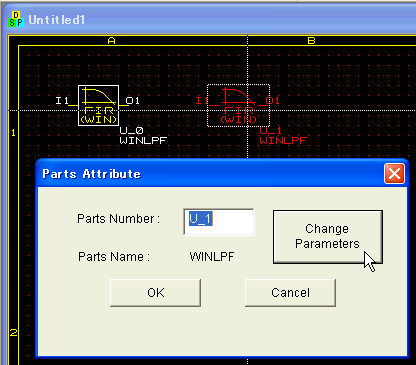Image resolution: width=416 pixels, height=365 pixels.
Task: Click the row 1 marker on the left border
Action: tap(13, 133)
